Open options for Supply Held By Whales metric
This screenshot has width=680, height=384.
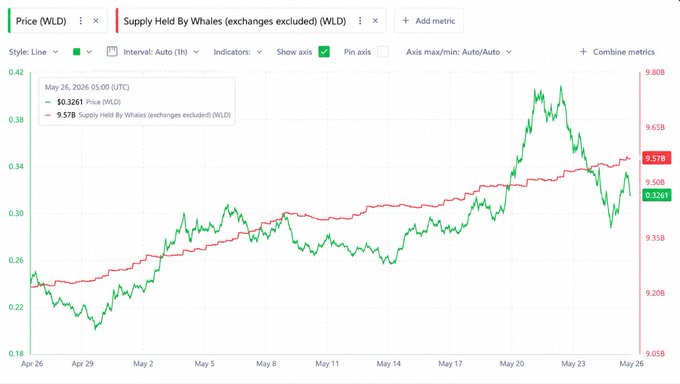click(x=360, y=21)
